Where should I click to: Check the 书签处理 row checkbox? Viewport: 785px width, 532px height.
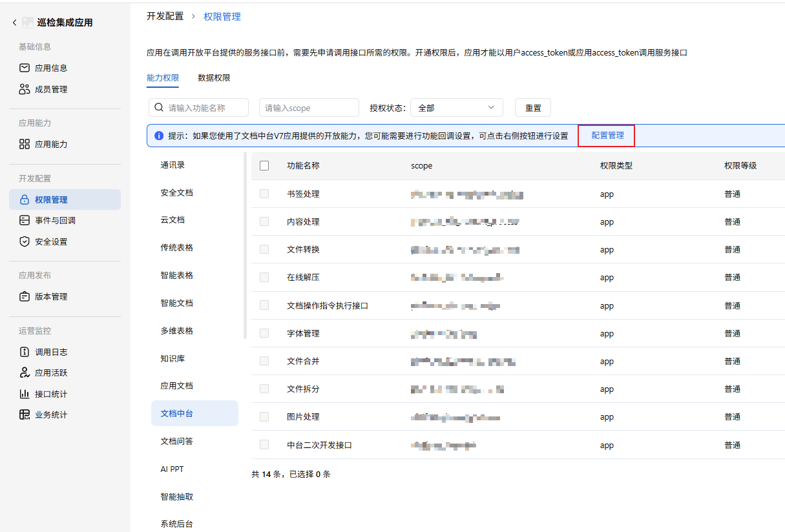pos(264,193)
